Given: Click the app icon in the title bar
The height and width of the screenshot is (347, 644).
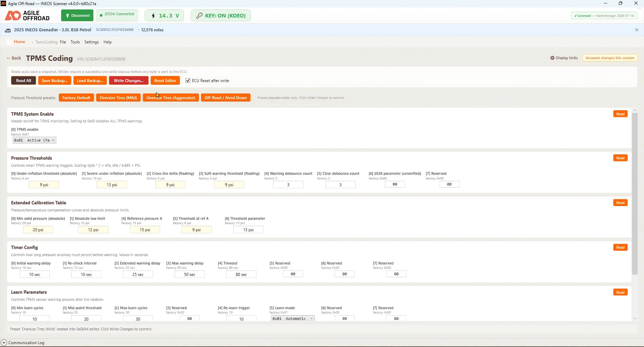Looking at the screenshot, I should [x=3, y=3].
